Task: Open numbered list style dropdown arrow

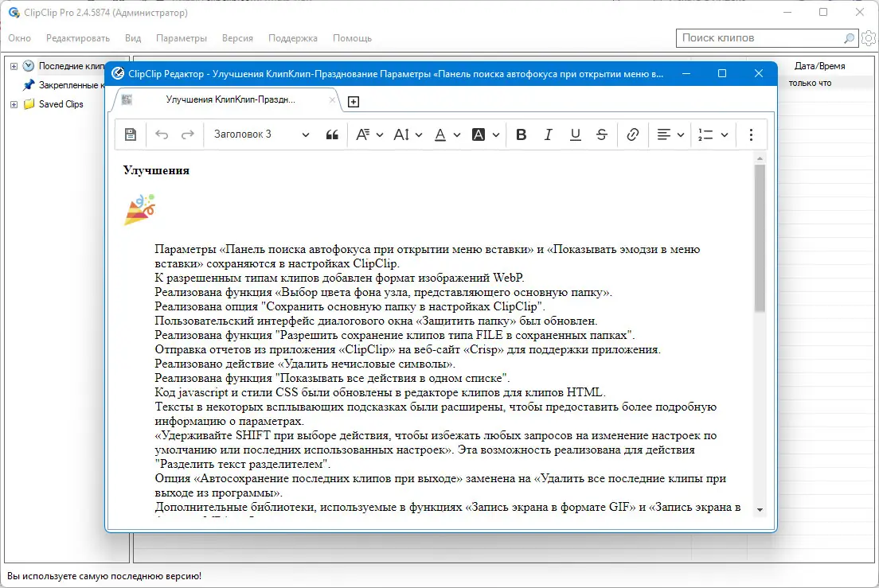Action: click(725, 135)
